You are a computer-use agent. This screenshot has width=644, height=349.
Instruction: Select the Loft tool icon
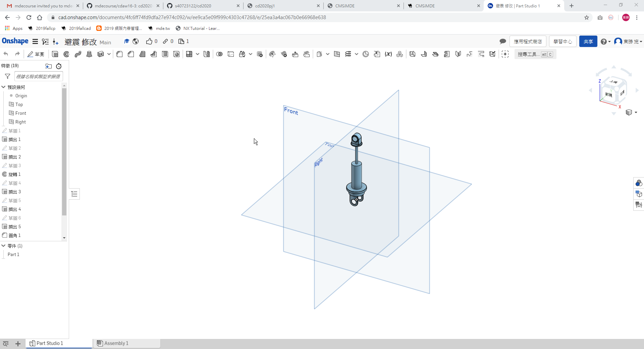tap(89, 54)
